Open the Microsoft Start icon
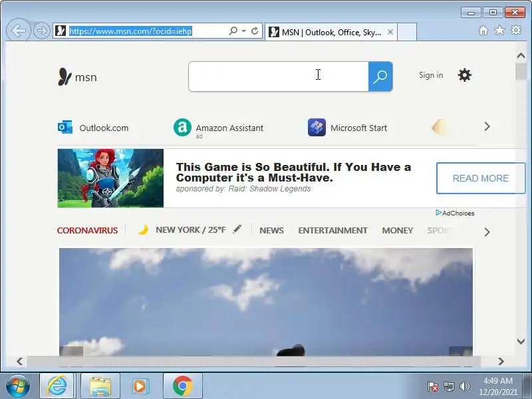The width and height of the screenshot is (532, 399). coord(317,127)
